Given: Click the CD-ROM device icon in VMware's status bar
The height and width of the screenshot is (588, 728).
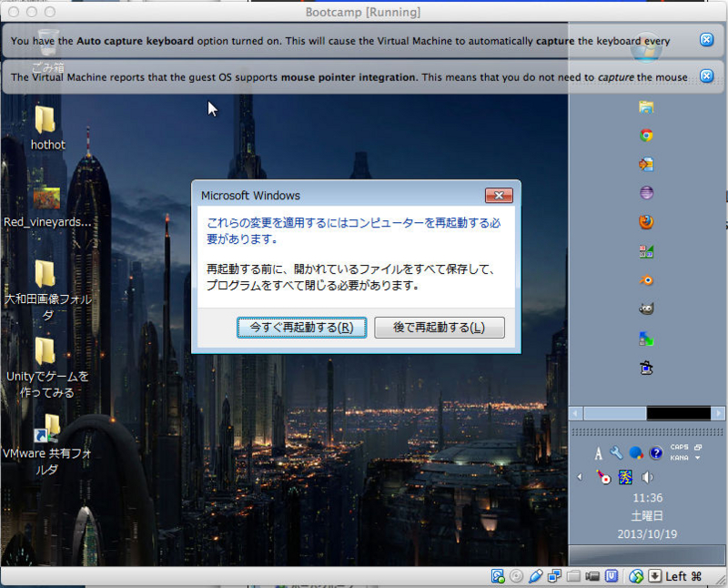Looking at the screenshot, I should click(x=516, y=576).
